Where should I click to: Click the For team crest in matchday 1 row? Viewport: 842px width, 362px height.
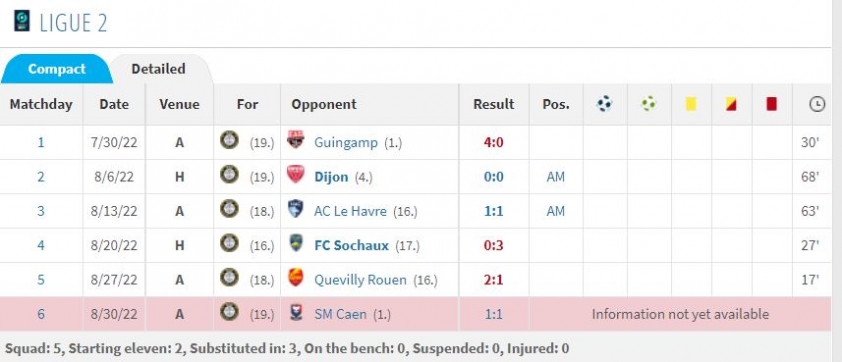click(x=229, y=140)
